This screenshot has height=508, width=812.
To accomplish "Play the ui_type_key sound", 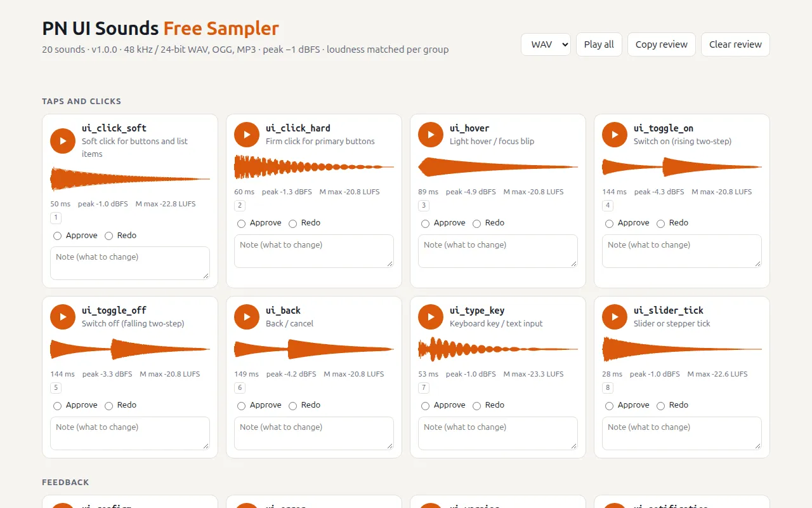I will point(431,317).
